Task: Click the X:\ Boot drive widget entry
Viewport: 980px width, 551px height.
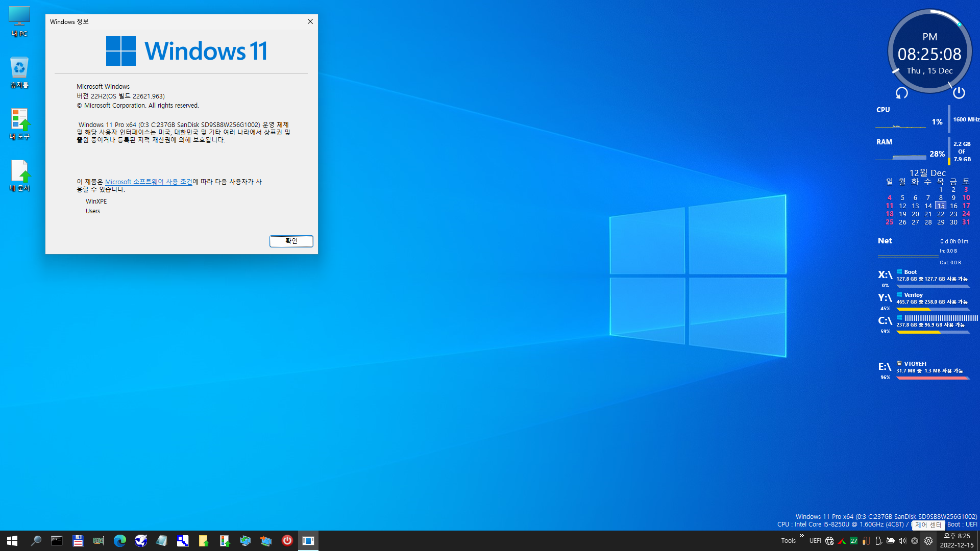Action: pos(924,278)
